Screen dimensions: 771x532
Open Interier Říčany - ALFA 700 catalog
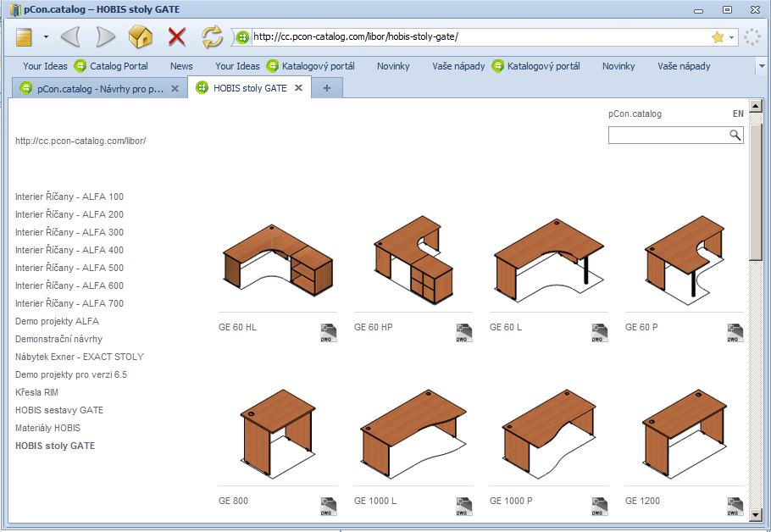pos(69,303)
